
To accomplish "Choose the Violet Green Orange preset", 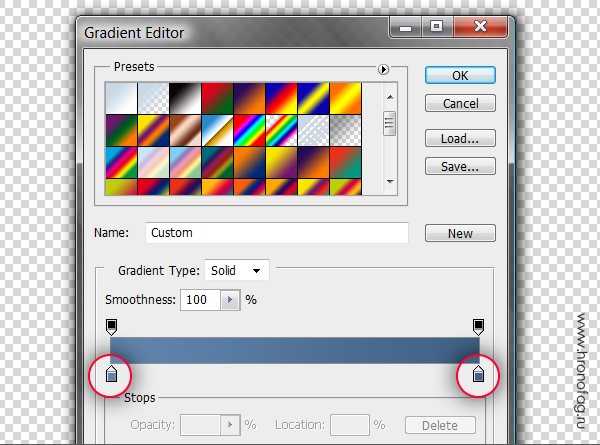I will pyautogui.click(x=121, y=130).
